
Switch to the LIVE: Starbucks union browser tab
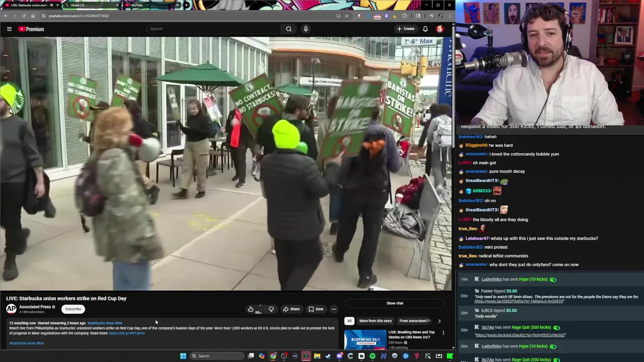pyautogui.click(x=29, y=5)
